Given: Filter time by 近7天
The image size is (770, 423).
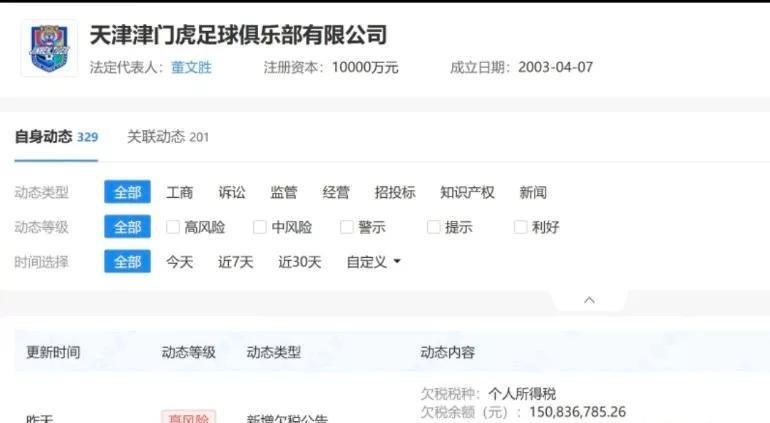Looking at the screenshot, I should click(x=235, y=262).
